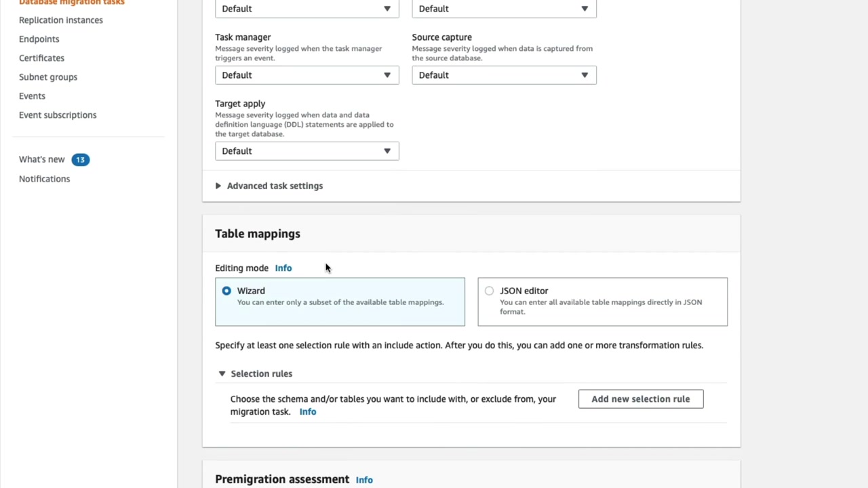Click Add new selection rule button
Image resolution: width=868 pixels, height=488 pixels.
(x=640, y=399)
